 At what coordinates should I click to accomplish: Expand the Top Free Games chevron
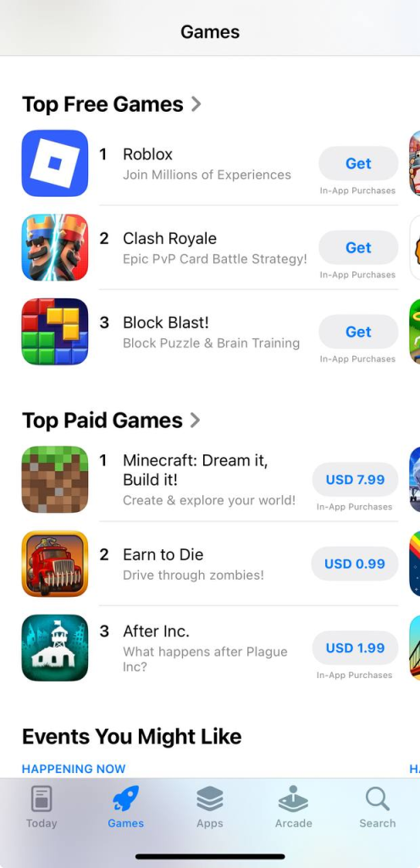(x=196, y=104)
